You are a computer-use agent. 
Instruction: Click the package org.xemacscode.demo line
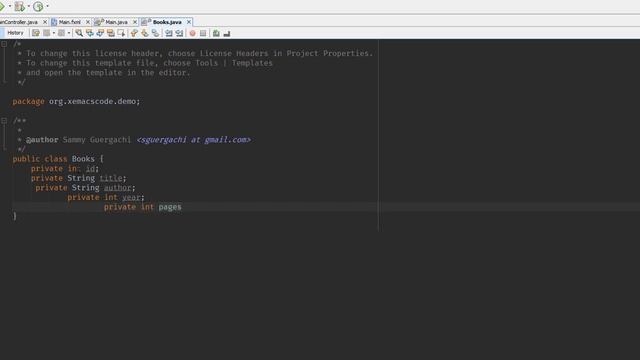point(76,101)
